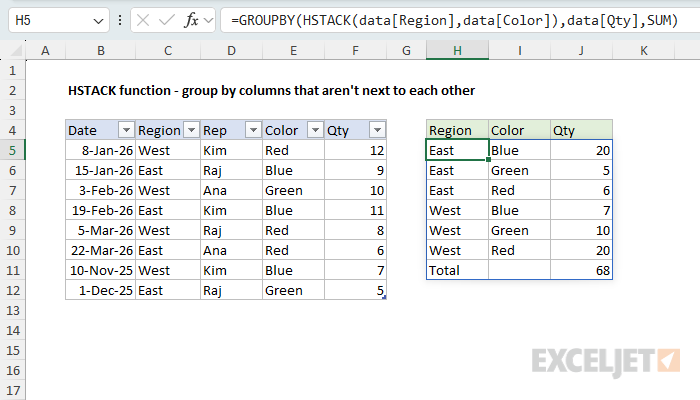Image resolution: width=700 pixels, height=400 pixels.
Task: Click the summary 'Qty' header in column J
Action: (x=581, y=130)
